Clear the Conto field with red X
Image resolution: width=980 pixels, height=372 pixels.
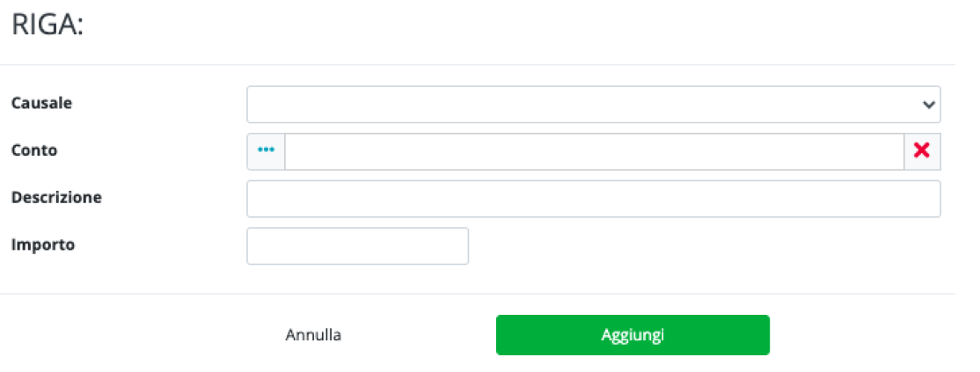[x=922, y=150]
